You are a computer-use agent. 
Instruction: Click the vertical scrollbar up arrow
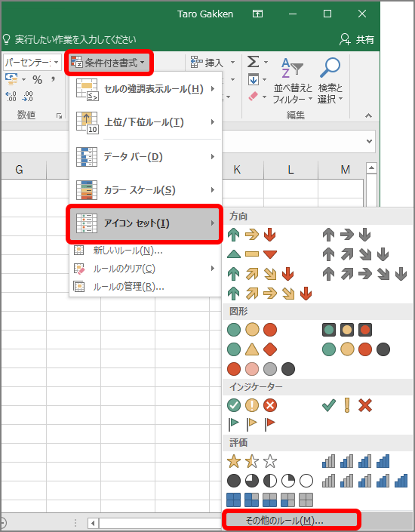pyautogui.click(x=371, y=168)
